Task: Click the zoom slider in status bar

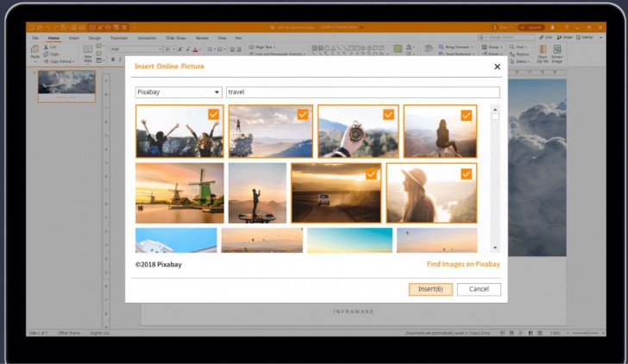Action: [586, 333]
